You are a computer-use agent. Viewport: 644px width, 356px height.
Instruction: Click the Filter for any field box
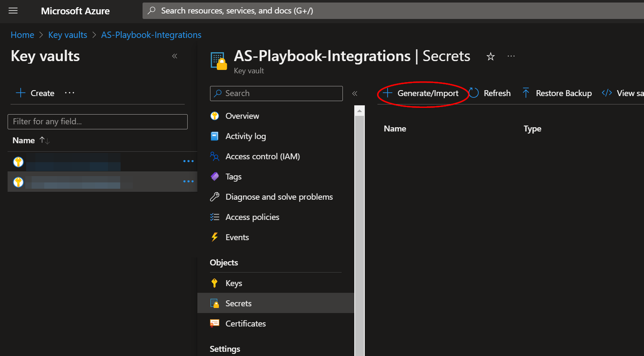point(97,121)
